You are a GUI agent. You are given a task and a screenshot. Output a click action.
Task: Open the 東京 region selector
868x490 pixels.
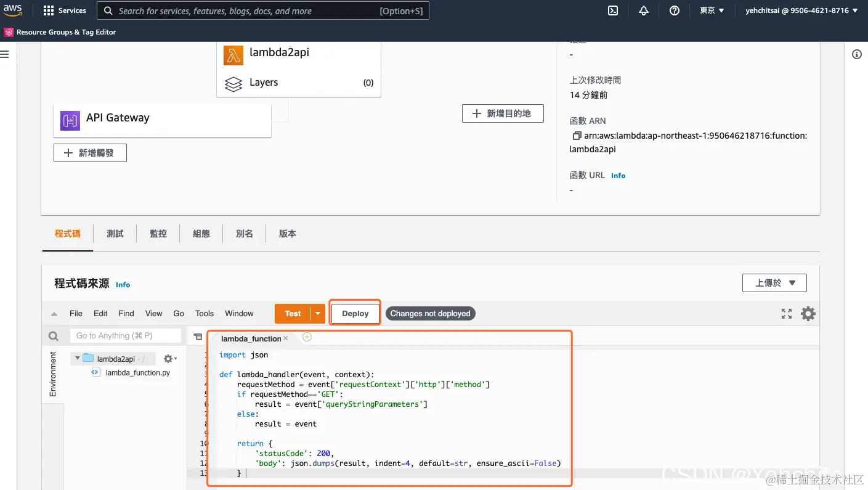tap(712, 10)
